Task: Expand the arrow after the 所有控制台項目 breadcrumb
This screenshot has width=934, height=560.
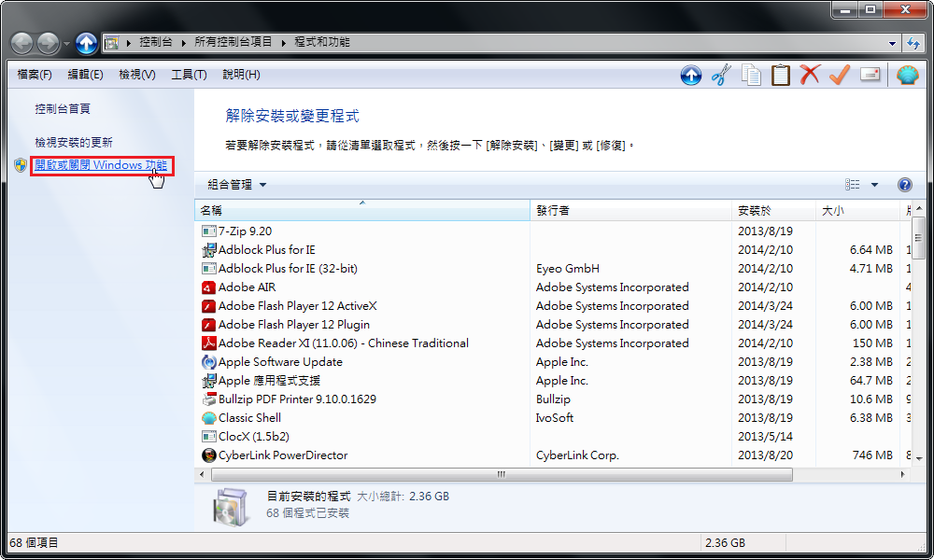Action: 283,43
